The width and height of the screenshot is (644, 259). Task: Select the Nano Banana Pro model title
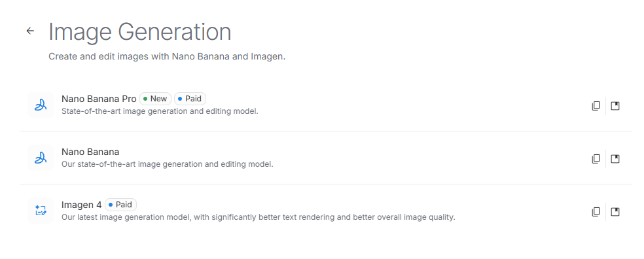coord(99,99)
